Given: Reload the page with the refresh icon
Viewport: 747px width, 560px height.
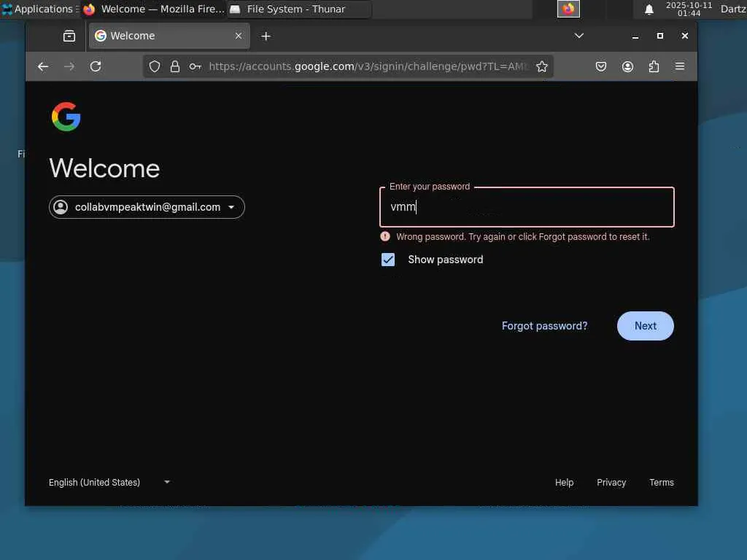Looking at the screenshot, I should pos(96,66).
